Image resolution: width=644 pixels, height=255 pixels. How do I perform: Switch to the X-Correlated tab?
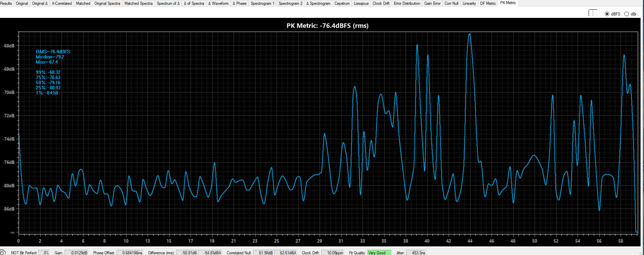(62, 3)
